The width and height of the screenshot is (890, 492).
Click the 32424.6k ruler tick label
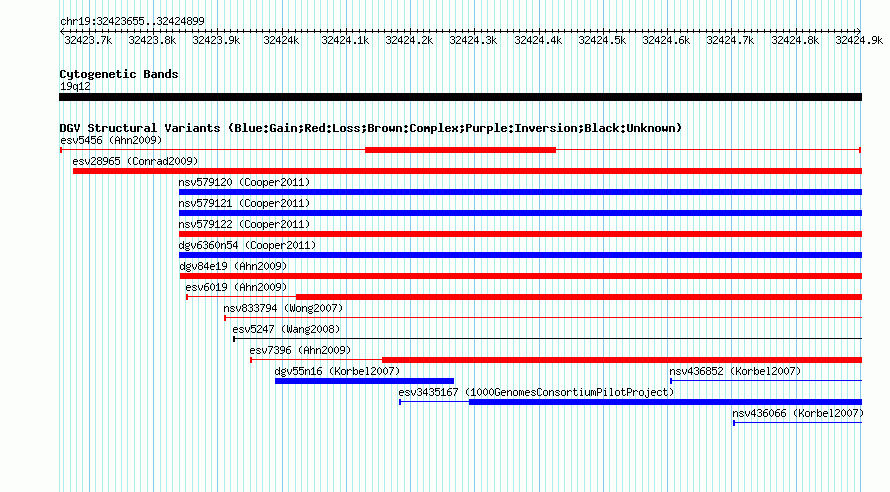tap(666, 40)
